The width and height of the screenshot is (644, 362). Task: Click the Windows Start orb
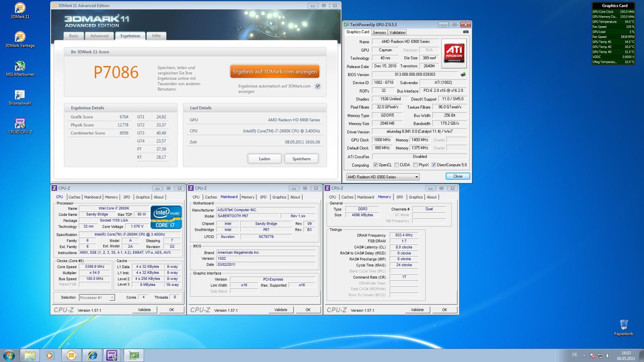(x=9, y=356)
